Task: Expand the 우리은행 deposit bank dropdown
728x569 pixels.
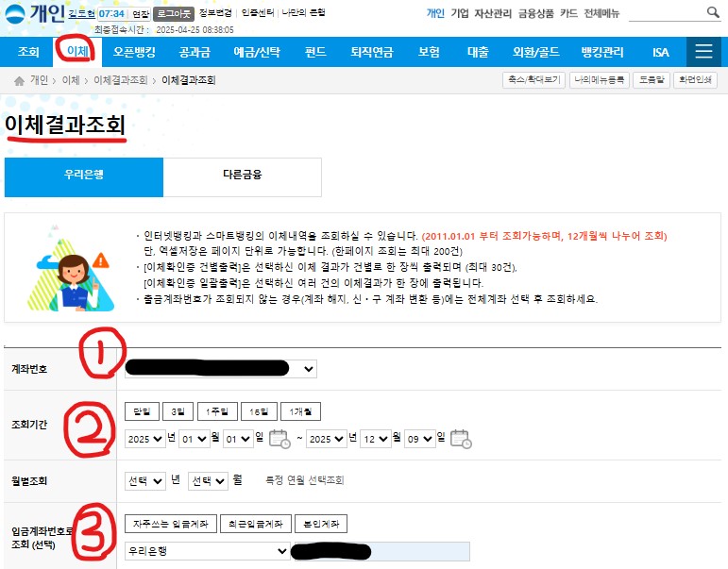Action: pos(208,551)
